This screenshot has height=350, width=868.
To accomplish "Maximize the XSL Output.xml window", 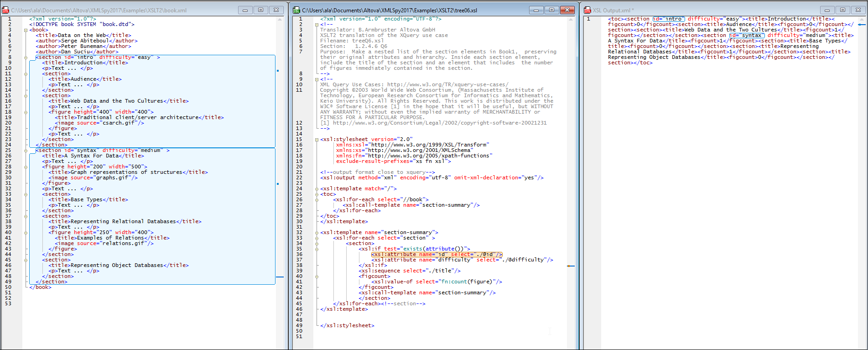I will (842, 10).
